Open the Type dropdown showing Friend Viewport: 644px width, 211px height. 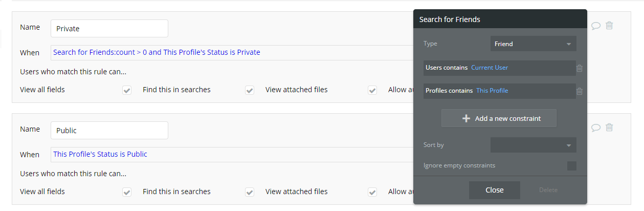pos(533,44)
